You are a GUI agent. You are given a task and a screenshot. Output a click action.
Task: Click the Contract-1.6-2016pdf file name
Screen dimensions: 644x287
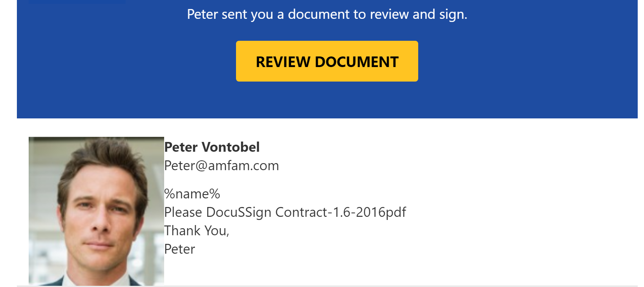coord(340,212)
